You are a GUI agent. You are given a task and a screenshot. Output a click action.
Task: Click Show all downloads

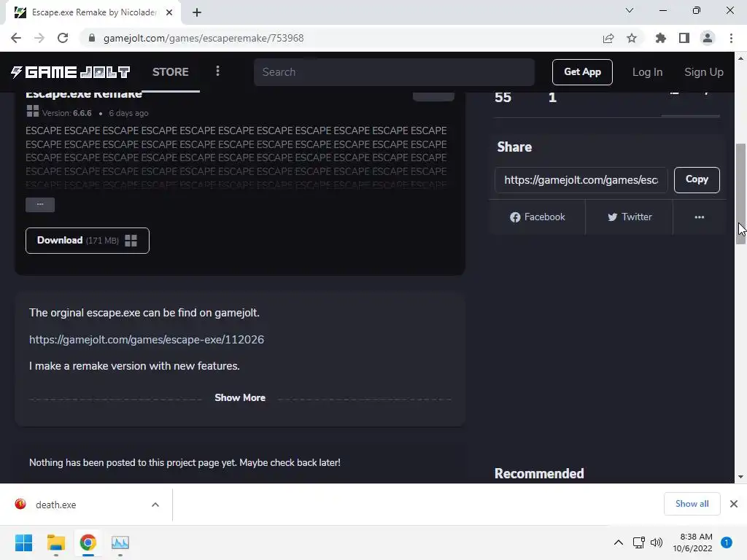(x=692, y=504)
